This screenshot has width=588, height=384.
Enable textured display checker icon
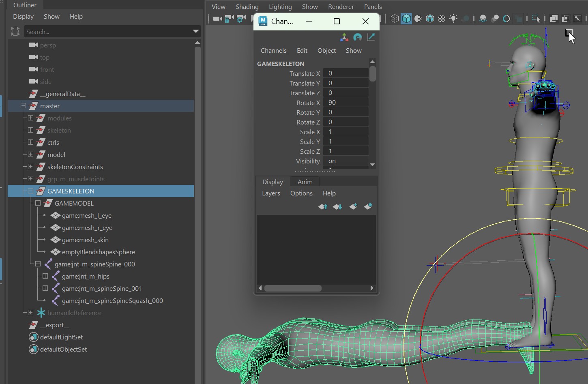pos(442,19)
